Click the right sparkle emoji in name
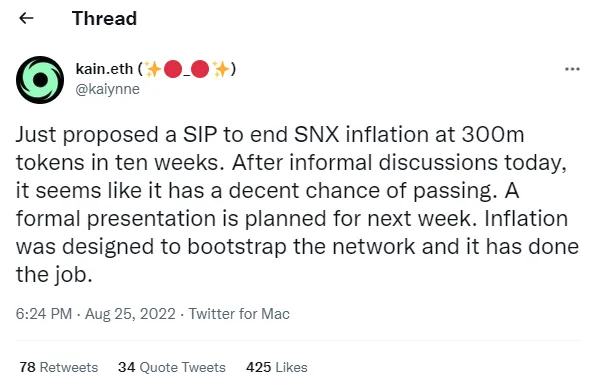Viewport: 596px width, 374px height. 221,69
